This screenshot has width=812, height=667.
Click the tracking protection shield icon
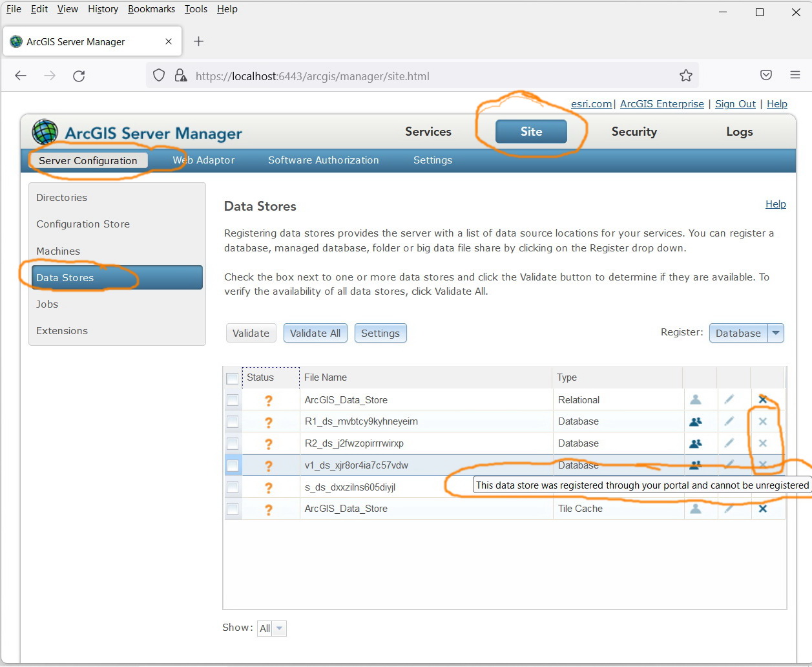point(159,76)
